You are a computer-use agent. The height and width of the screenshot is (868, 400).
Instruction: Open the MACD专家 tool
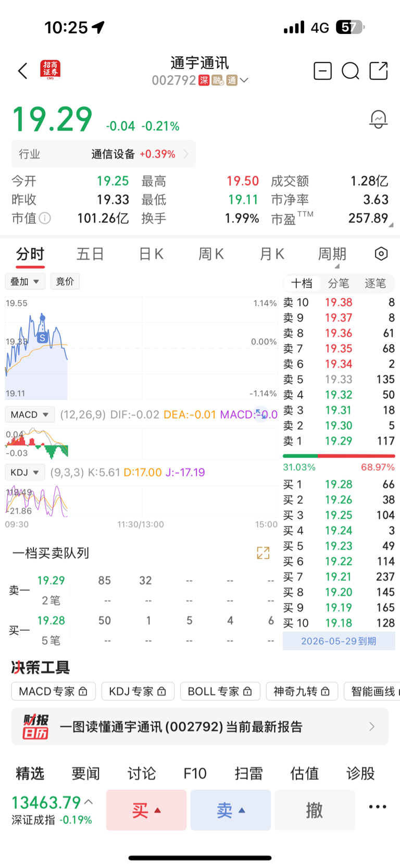54,691
